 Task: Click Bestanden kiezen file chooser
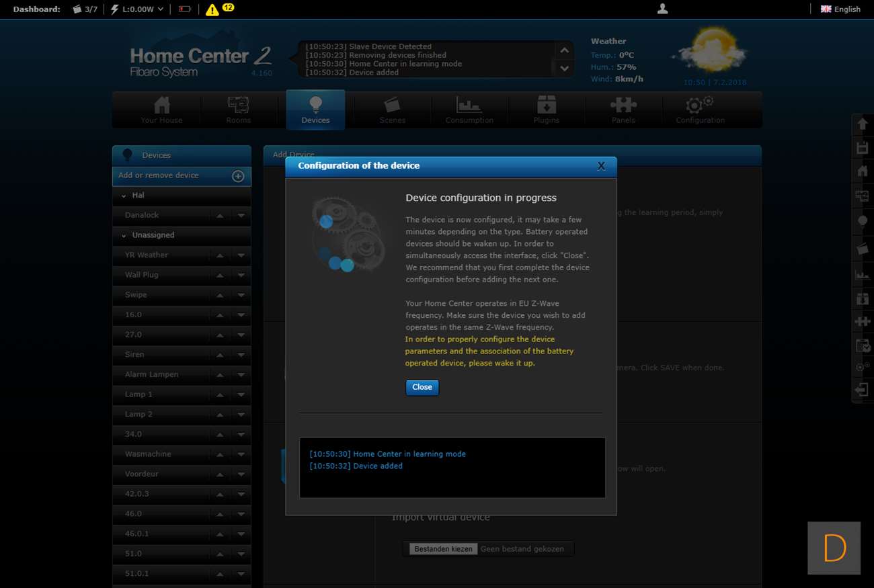[x=443, y=549]
